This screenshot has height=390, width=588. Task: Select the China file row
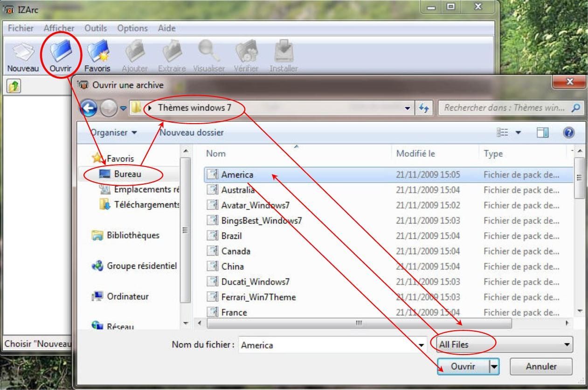pyautogui.click(x=388, y=266)
